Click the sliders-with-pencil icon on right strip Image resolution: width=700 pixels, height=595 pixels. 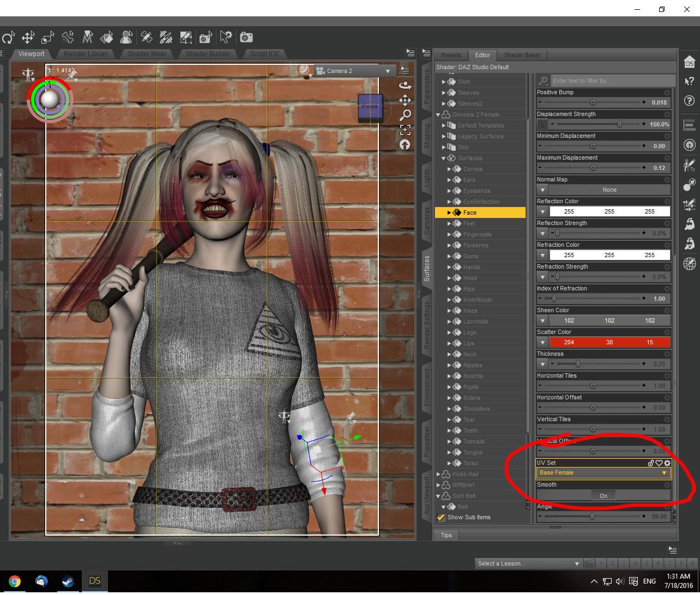click(690, 204)
